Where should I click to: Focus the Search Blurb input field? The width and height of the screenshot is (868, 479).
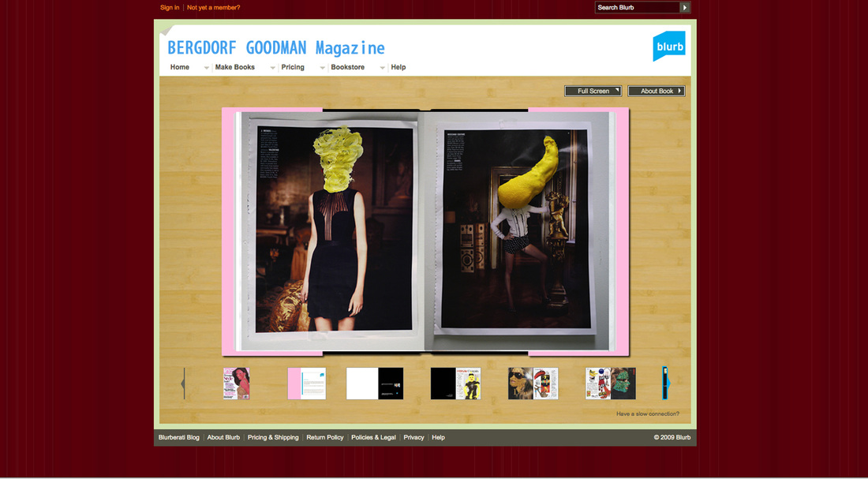pos(637,8)
